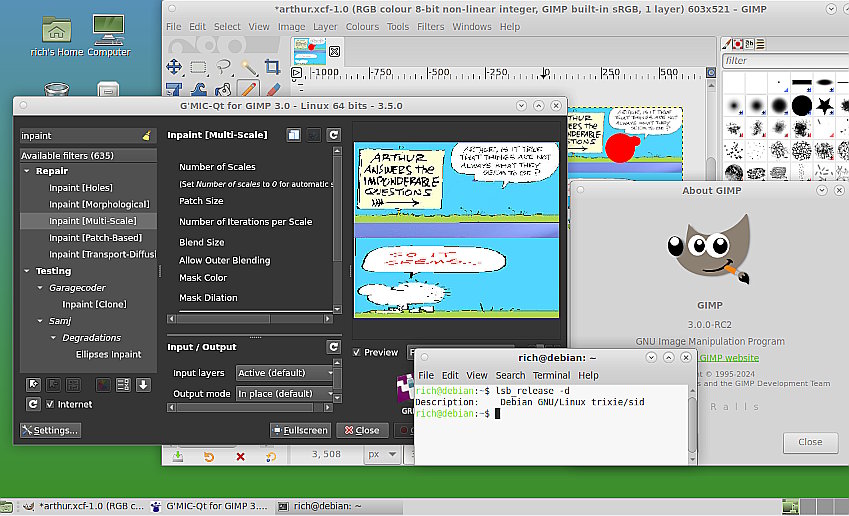Select Ellipses Inpaint filter

[108, 354]
